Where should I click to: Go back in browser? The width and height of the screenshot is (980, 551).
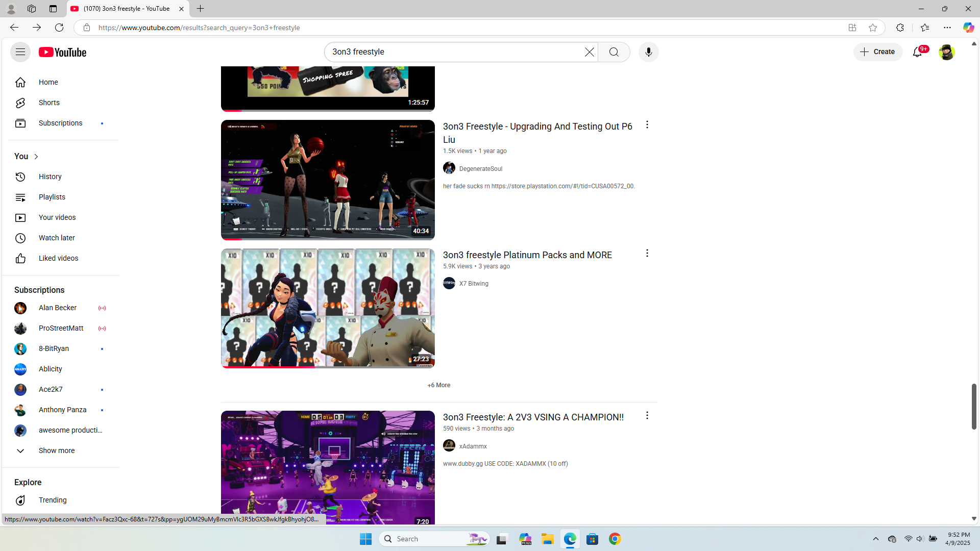(14, 28)
